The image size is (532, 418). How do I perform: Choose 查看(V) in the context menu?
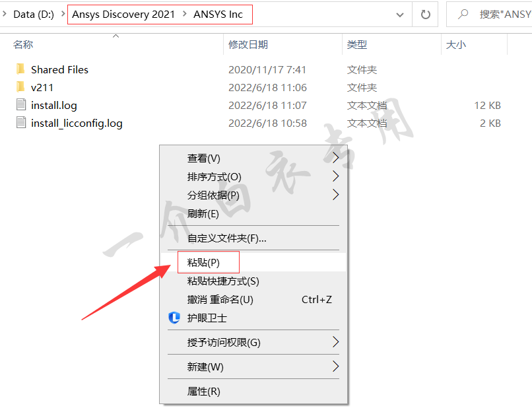[253, 158]
